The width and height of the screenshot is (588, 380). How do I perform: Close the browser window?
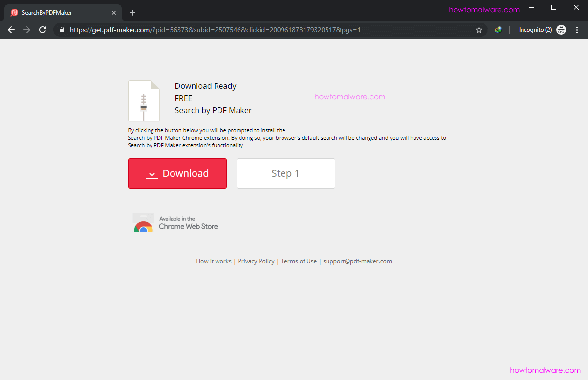(x=576, y=7)
